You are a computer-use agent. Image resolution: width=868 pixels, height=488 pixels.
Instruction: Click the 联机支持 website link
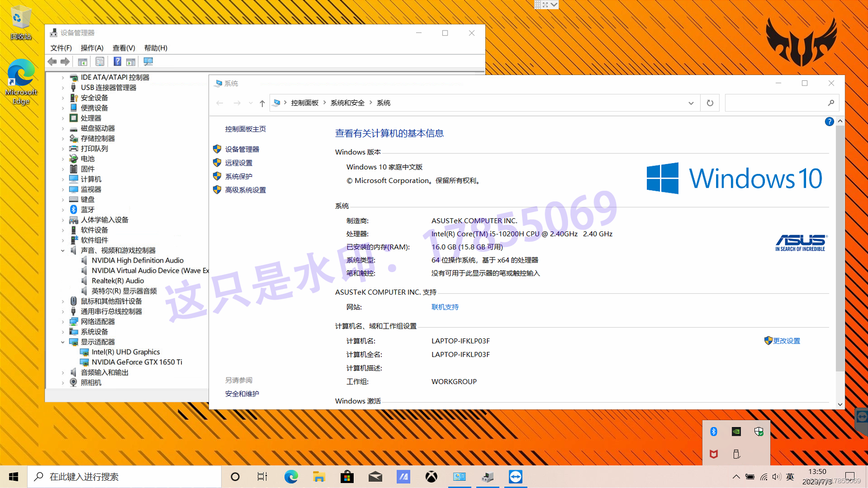pyautogui.click(x=445, y=307)
